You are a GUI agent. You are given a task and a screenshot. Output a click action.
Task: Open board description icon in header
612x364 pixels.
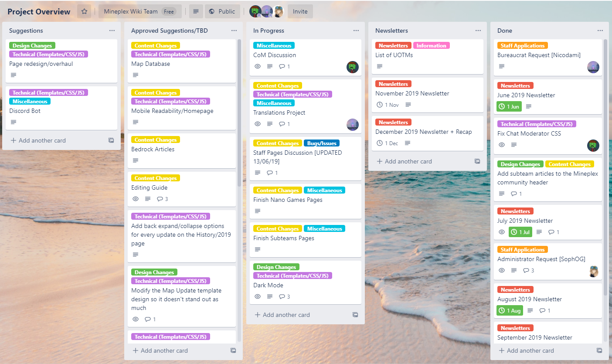196,12
